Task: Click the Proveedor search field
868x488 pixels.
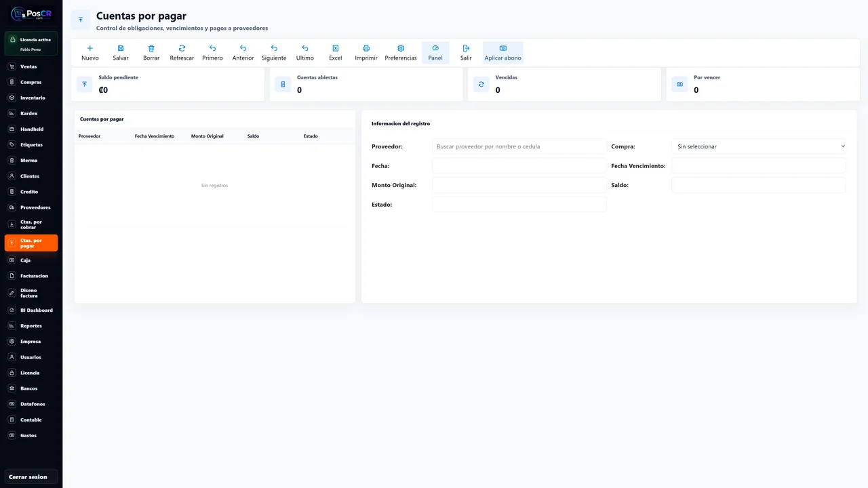Action: click(519, 146)
